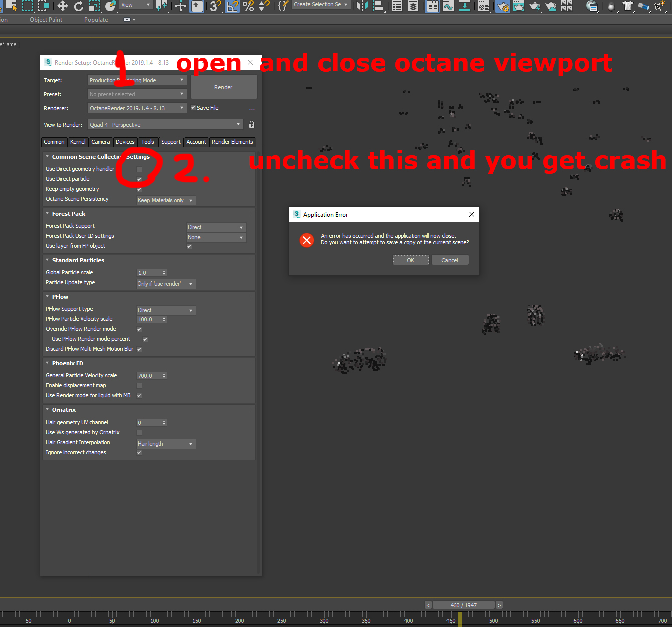Click the Select and Place tool
Viewport: 672px width, 627px height.
point(111,6)
